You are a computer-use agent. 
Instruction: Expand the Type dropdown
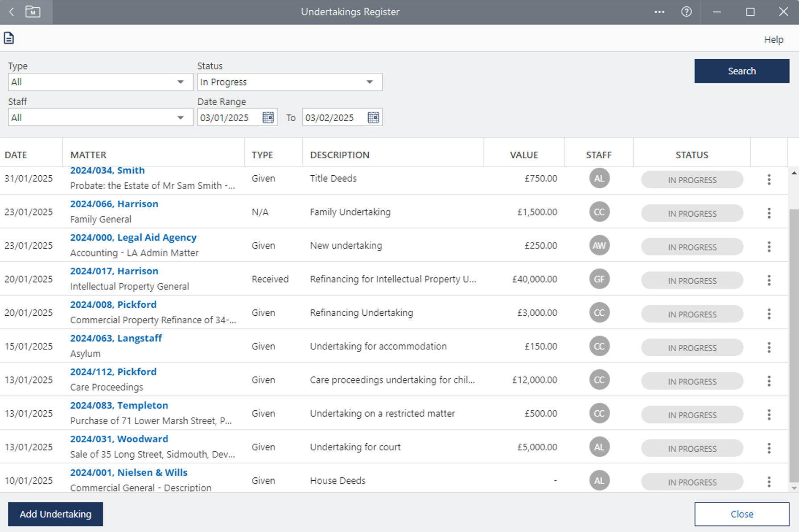coord(181,82)
